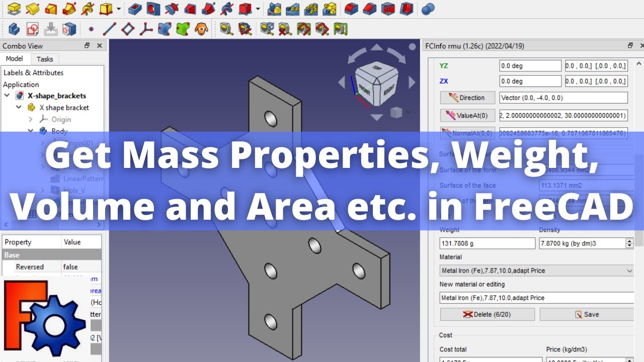Open the additive primitive dropdown arrow

119,9
